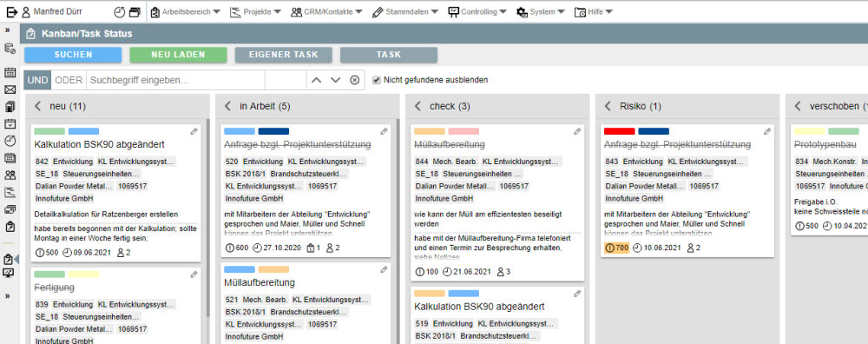The height and width of the screenshot is (344, 868).
Task: Click the BSK 2018/1 tag on card 520
Action: (246, 174)
